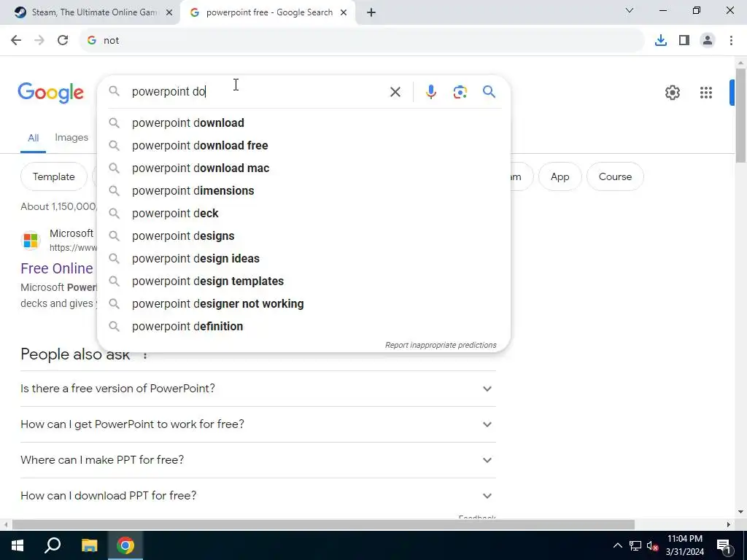Close the Steam tab

(169, 12)
